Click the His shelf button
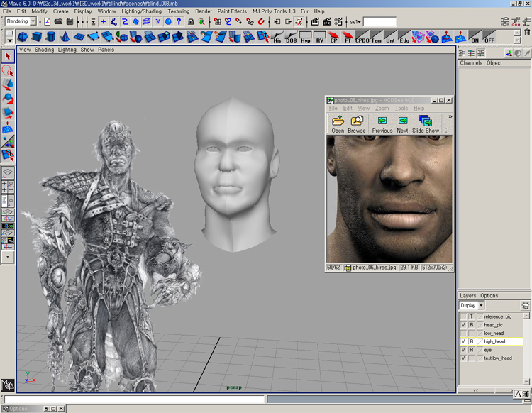The height and width of the screenshot is (413, 532). coord(277,36)
